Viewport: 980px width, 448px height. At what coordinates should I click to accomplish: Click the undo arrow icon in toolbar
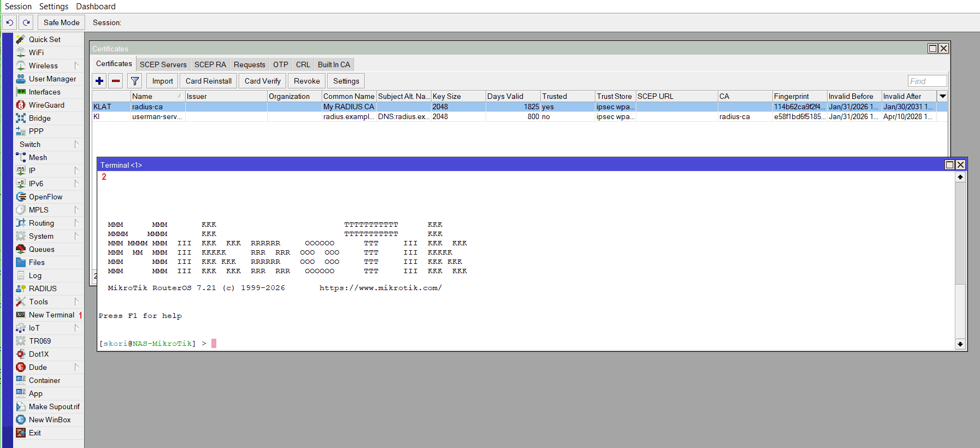point(10,22)
